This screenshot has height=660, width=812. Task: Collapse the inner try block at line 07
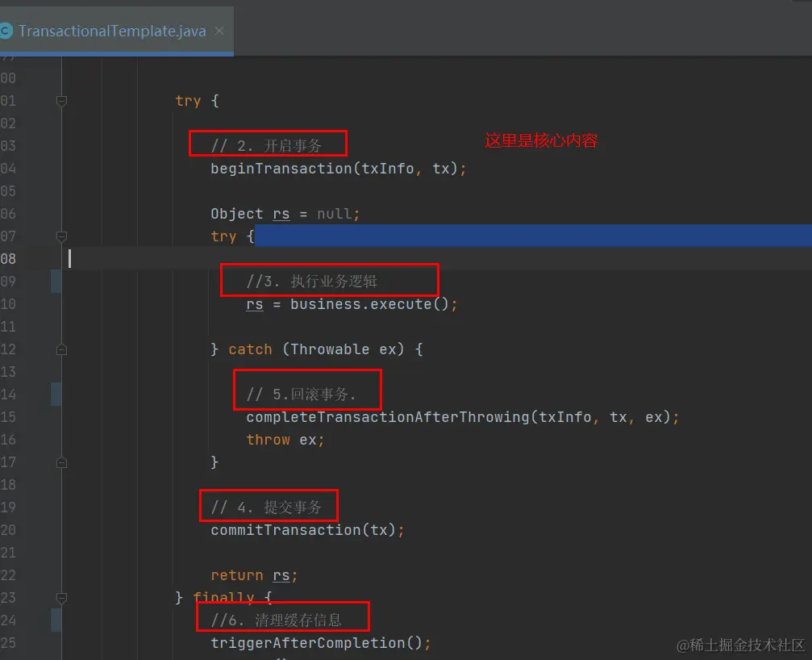coord(61,236)
